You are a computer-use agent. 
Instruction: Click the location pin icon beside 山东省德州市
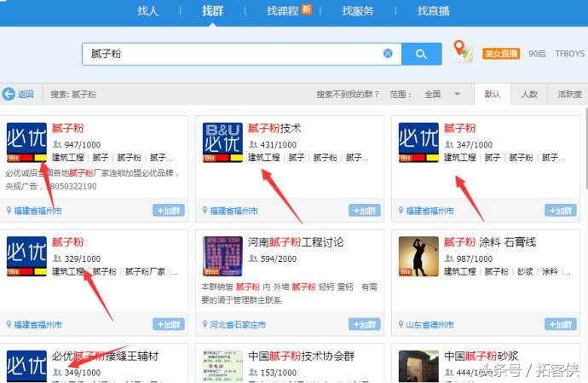401,323
